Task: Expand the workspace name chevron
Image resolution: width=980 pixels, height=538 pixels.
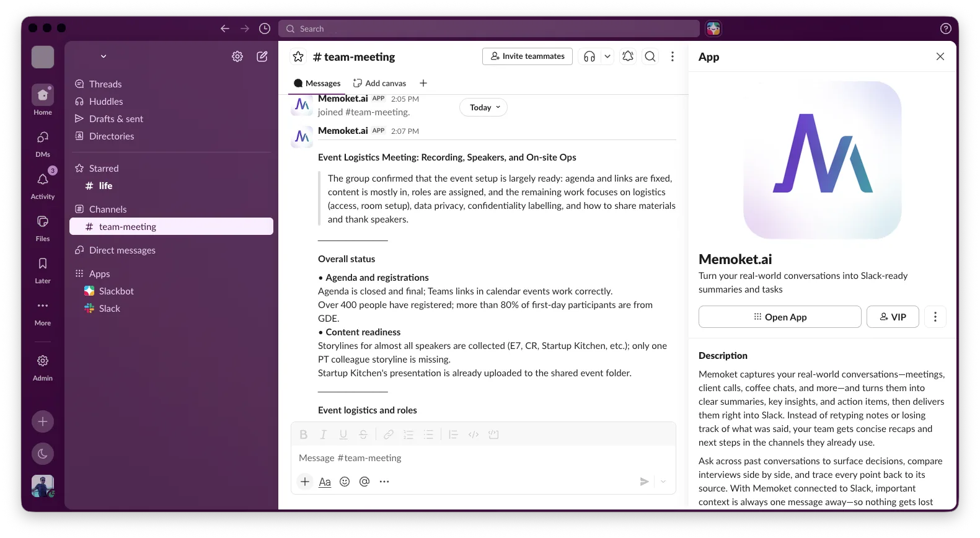Action: click(x=104, y=56)
